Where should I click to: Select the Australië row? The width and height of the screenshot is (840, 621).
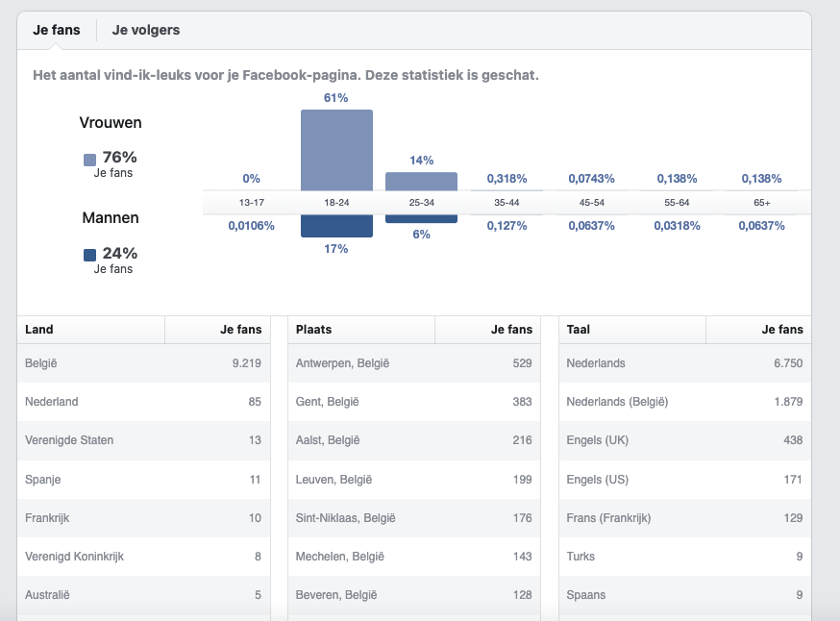(x=143, y=595)
